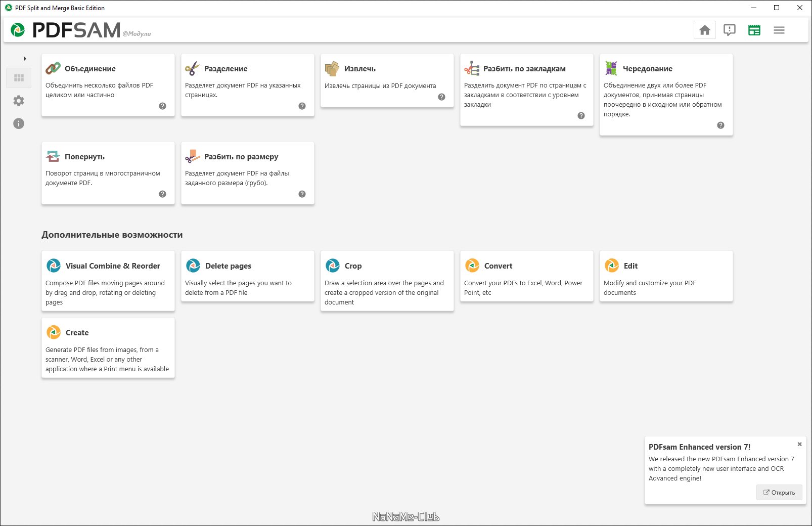
Task: Open Visual Combine & Reorder title
Action: pos(113,266)
